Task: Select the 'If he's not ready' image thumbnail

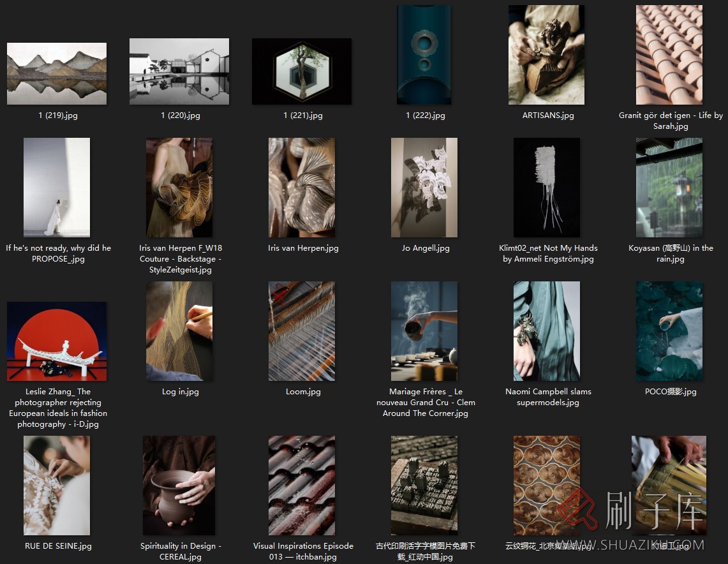Action: pos(57,188)
